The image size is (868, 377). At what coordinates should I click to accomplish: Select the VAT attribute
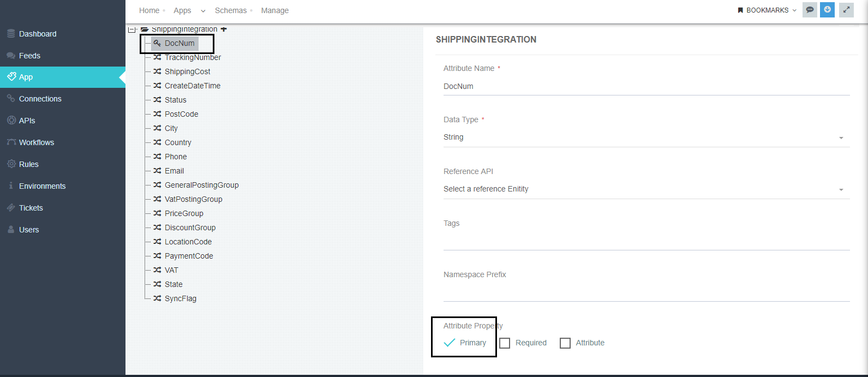pos(171,270)
